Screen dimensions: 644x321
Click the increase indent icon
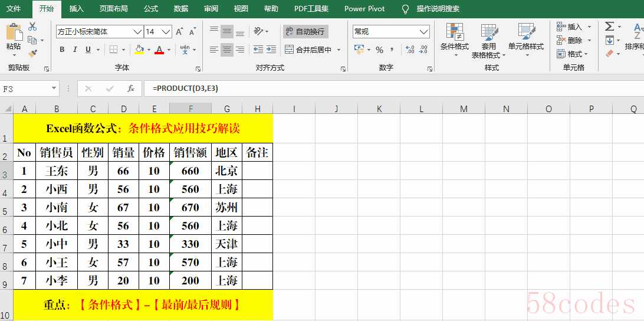coord(271,50)
